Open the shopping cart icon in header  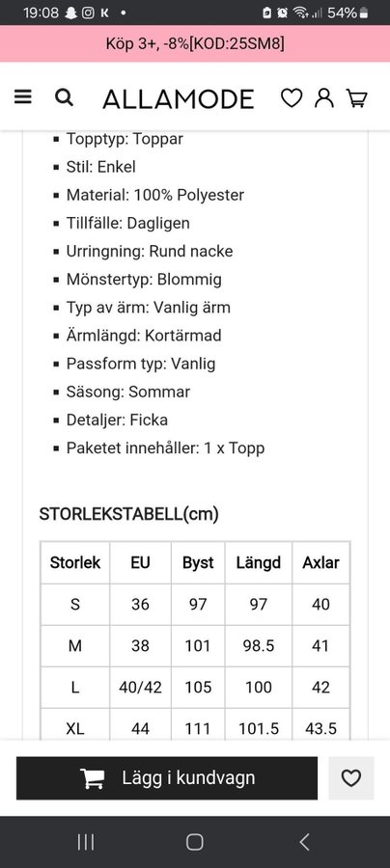[357, 98]
